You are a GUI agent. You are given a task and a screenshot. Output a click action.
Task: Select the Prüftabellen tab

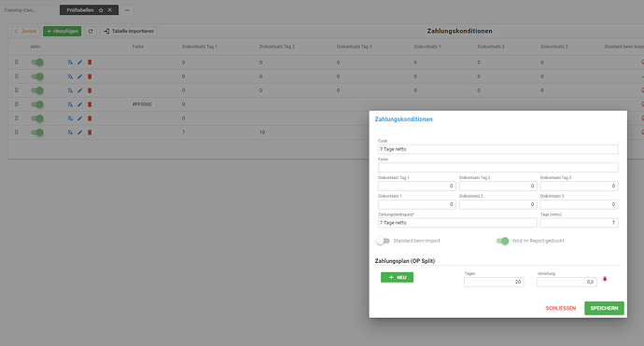pyautogui.click(x=80, y=10)
